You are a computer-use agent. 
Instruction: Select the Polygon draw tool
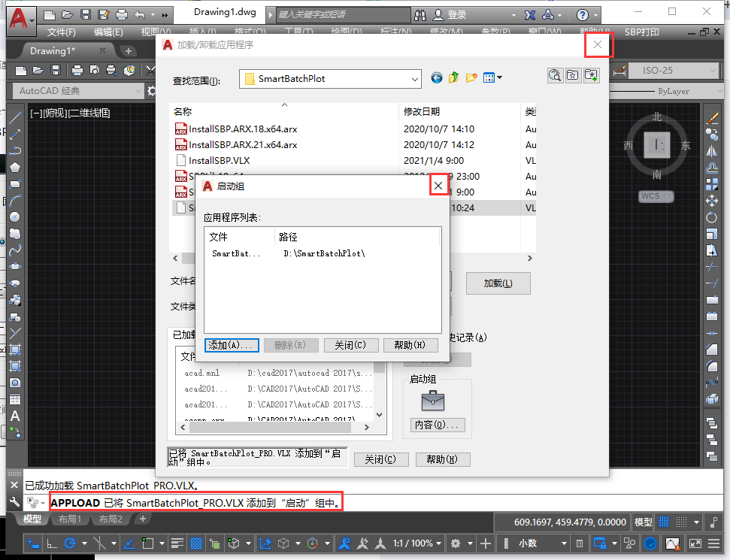tap(15, 168)
